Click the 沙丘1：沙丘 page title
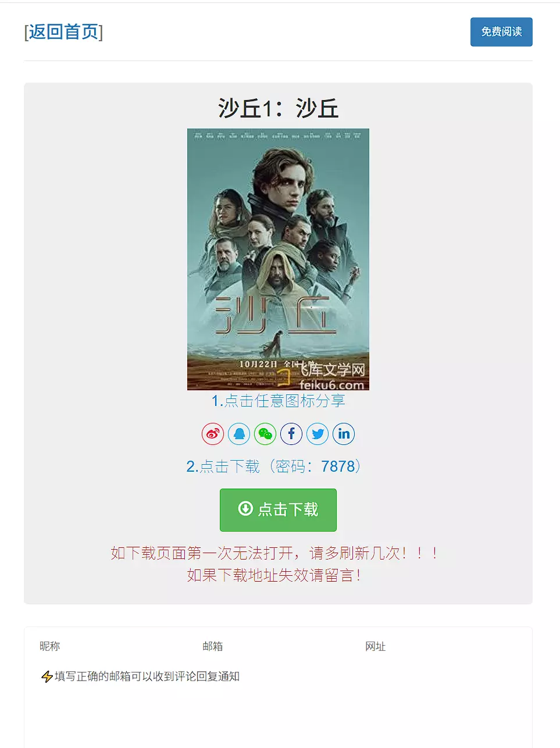This screenshot has width=560, height=748. tap(278, 108)
